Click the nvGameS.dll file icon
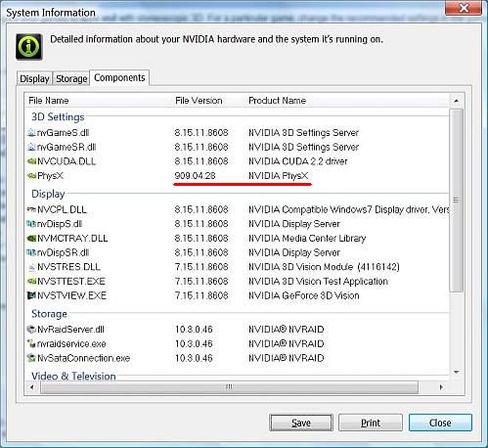The height and width of the screenshot is (448, 488). (31, 133)
